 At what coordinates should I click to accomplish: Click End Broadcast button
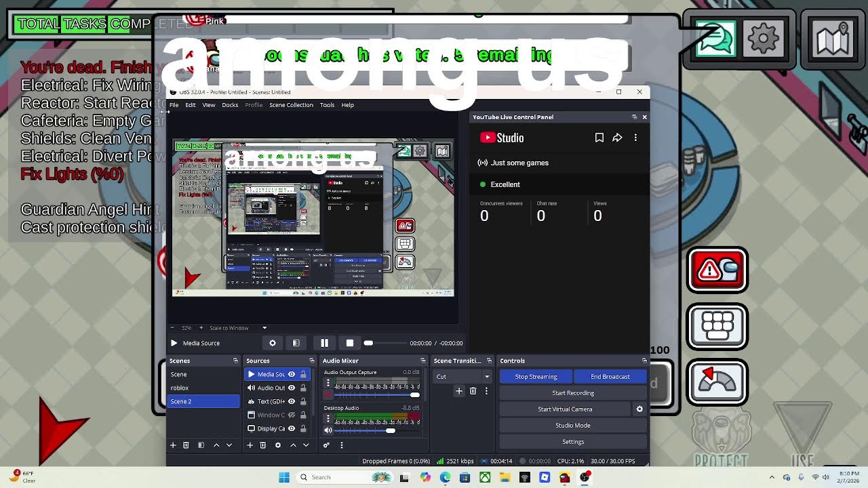click(610, 377)
